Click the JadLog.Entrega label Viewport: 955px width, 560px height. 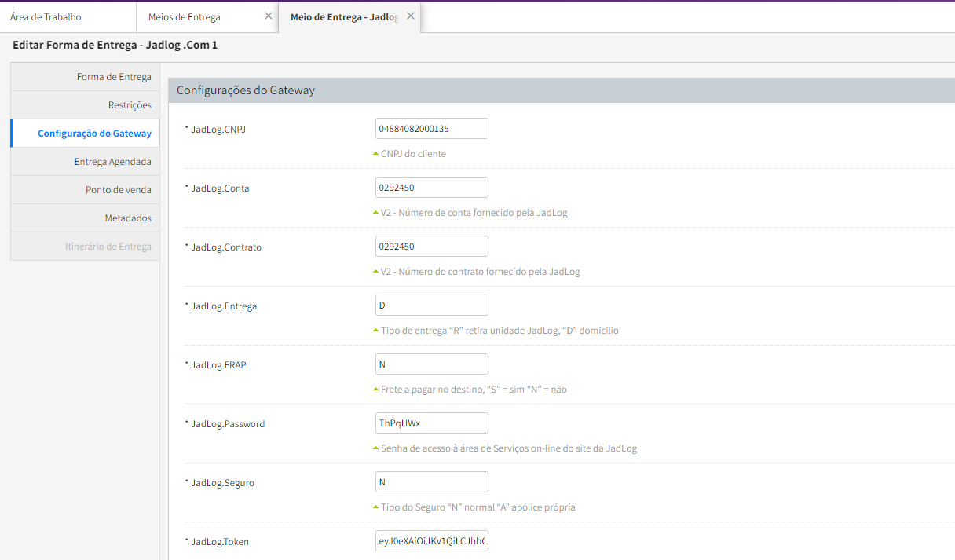[x=224, y=306]
